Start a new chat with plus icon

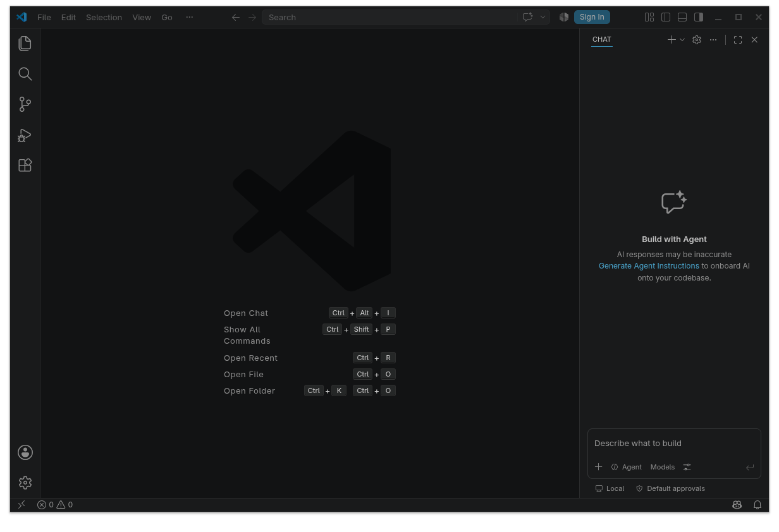672,40
